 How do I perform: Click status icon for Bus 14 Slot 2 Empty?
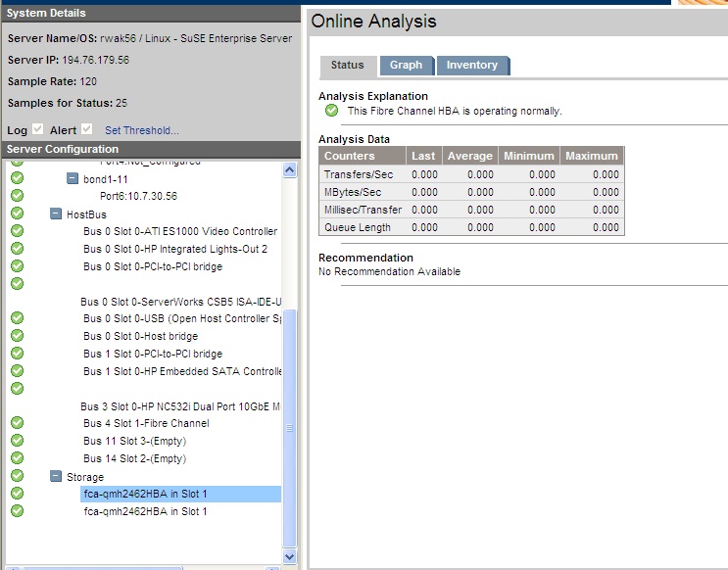(x=17, y=458)
